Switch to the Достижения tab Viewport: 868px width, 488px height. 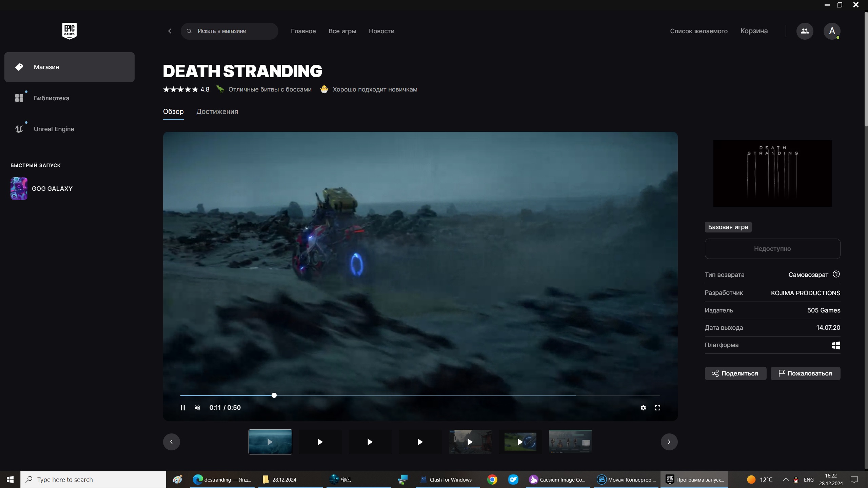217,111
